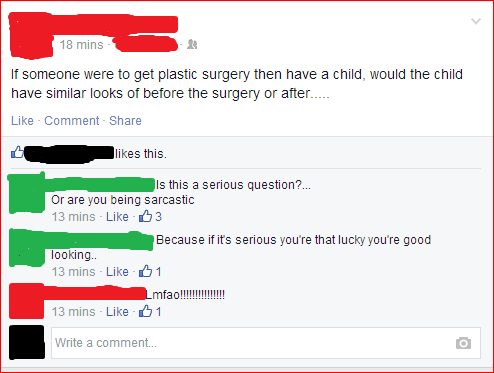
Task: Open the post author's profile picture
Action: [x=31, y=36]
